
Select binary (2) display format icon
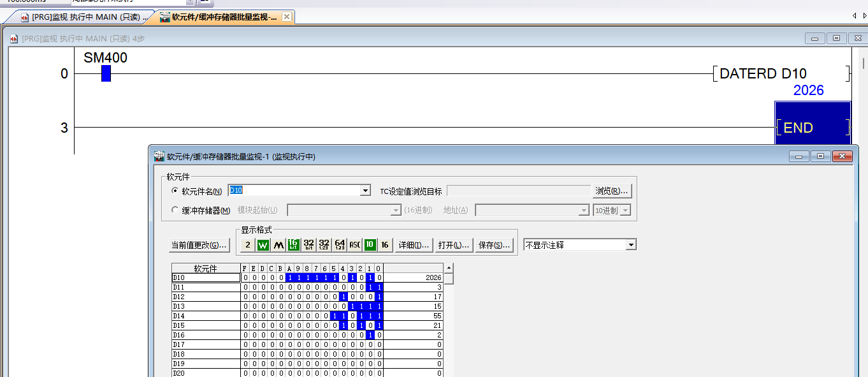pos(248,245)
